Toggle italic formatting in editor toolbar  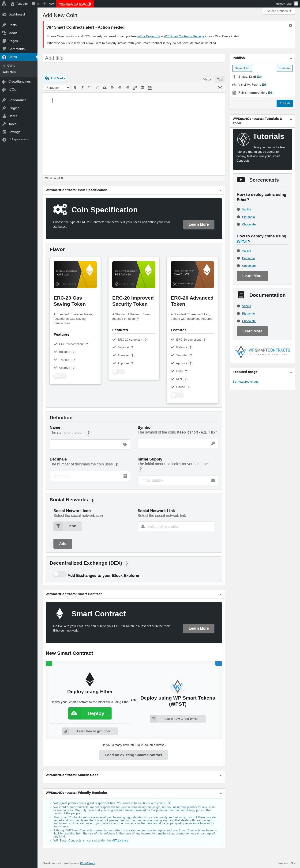(x=82, y=88)
